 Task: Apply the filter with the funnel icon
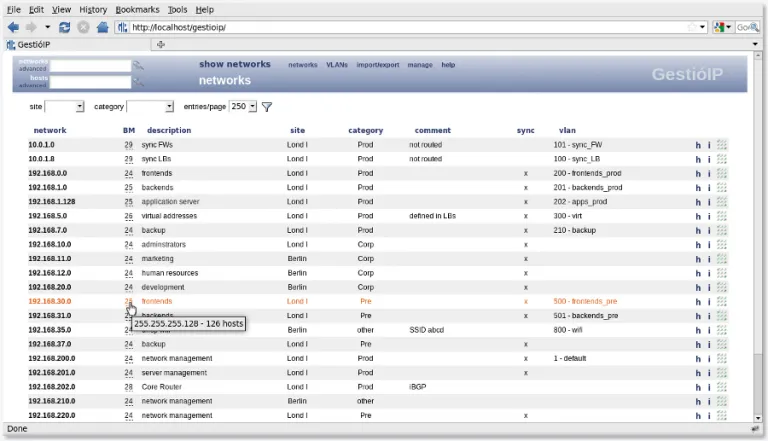267,107
